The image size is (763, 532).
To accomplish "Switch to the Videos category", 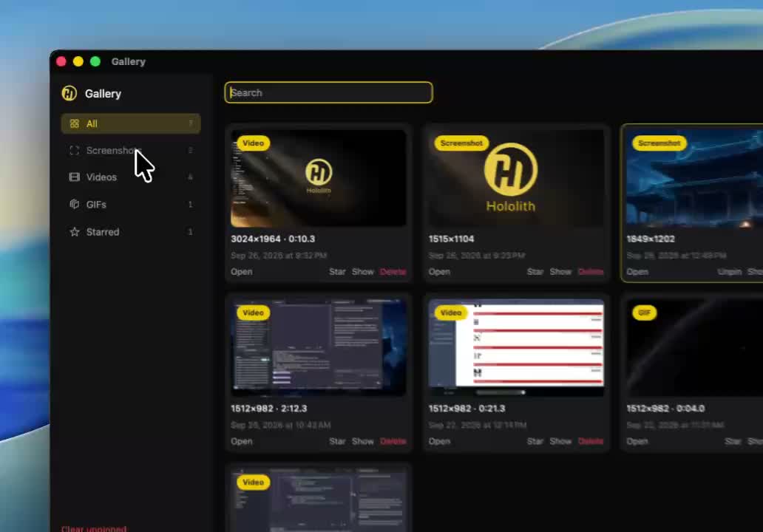I will [131, 177].
